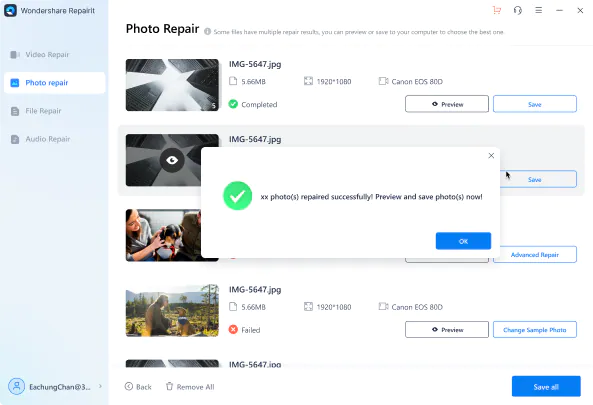This screenshot has height=405, width=593.
Task: Select File Repair in the sidebar
Action: click(54, 111)
